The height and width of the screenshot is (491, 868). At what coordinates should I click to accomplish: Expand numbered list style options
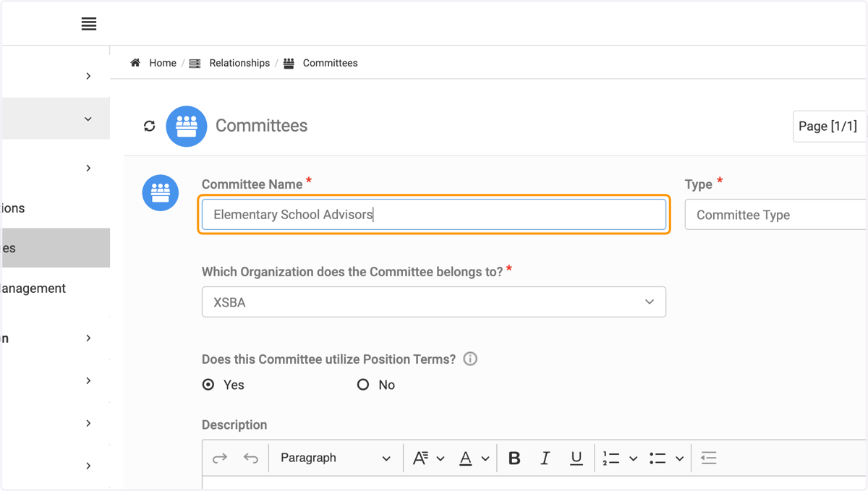click(633, 458)
